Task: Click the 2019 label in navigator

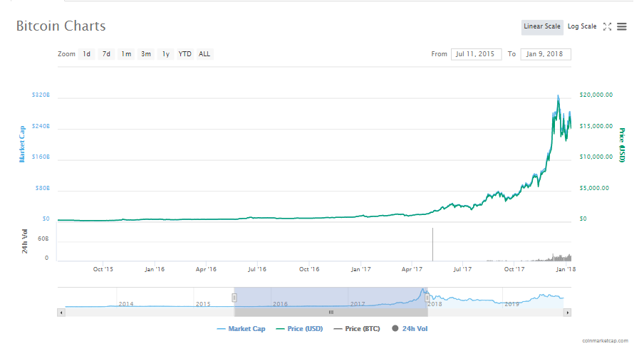Action: 511,304
